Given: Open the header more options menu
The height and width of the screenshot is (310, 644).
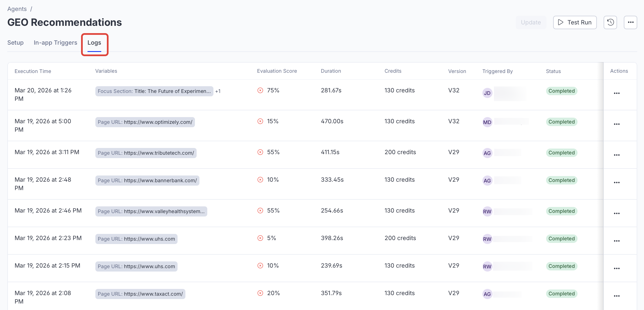Looking at the screenshot, I should 630,22.
